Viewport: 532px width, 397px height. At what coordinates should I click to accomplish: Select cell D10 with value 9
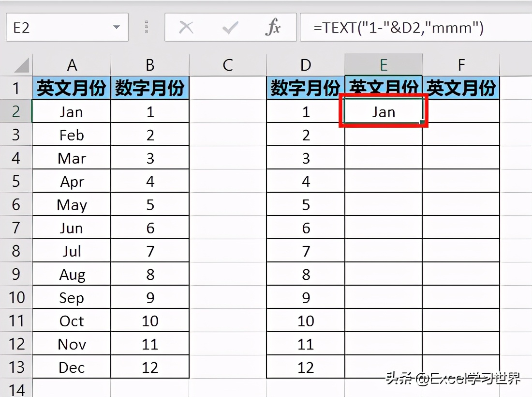(x=306, y=297)
